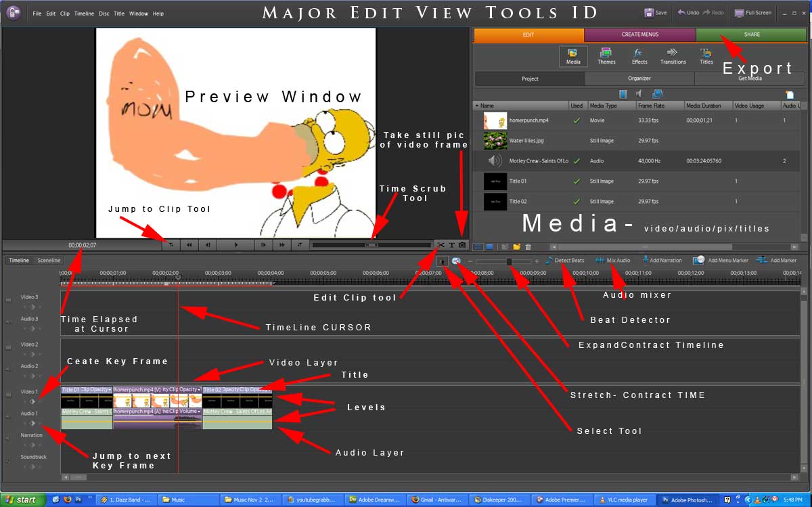Open the Effects panel icon
The height and width of the screenshot is (507, 812).
point(639,56)
